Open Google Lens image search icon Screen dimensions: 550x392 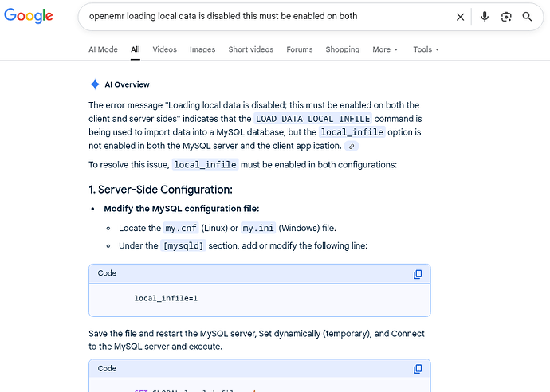pyautogui.click(x=505, y=16)
